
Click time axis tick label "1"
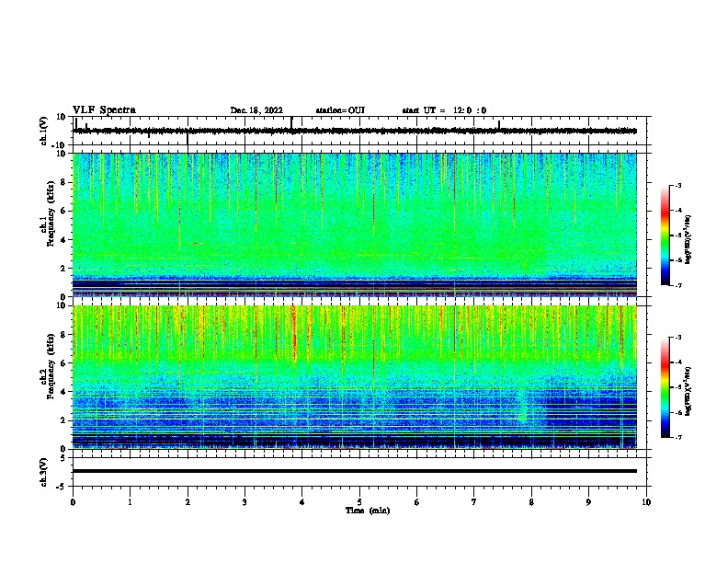(x=130, y=502)
